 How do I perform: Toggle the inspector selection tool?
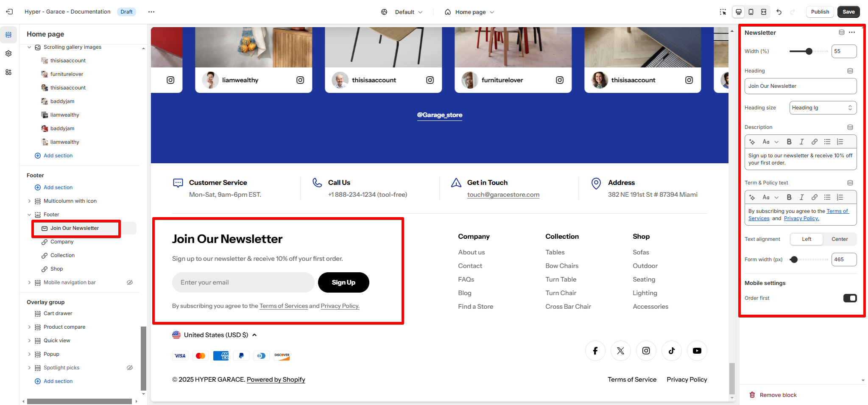click(x=723, y=12)
